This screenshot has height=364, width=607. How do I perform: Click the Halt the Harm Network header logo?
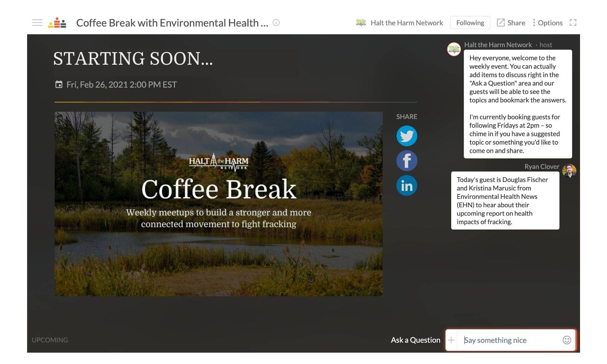(361, 23)
